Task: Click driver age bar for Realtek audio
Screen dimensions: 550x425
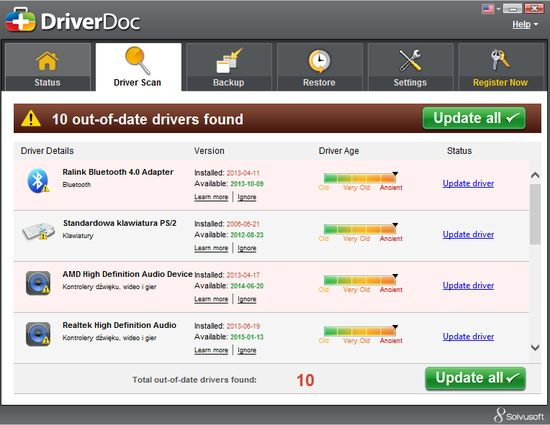Action: point(360,332)
